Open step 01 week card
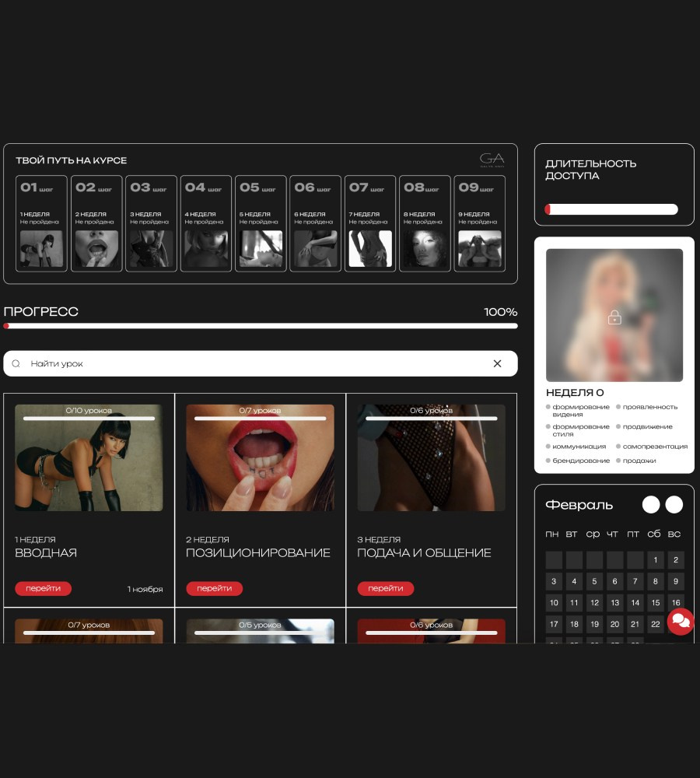The image size is (700, 778). click(x=42, y=223)
